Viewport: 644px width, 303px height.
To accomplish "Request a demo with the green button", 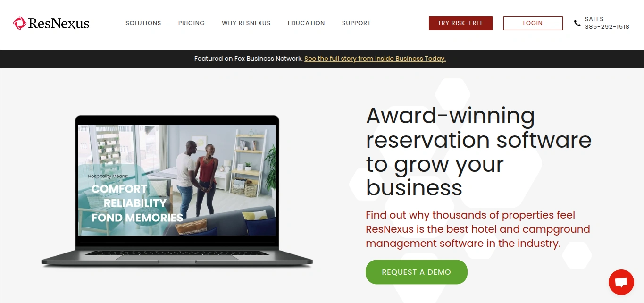I will coord(417,272).
